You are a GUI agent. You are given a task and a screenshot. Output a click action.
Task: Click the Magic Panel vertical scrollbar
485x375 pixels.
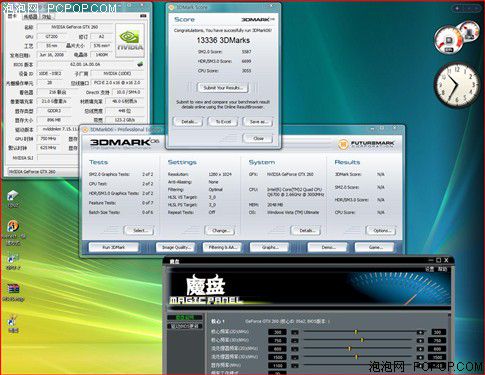pyautogui.click(x=449, y=344)
